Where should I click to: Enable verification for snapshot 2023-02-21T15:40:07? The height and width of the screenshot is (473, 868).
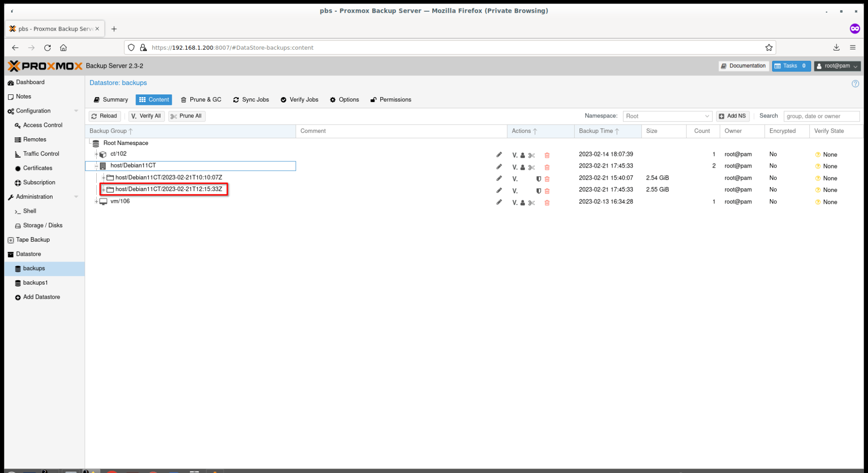(x=515, y=179)
